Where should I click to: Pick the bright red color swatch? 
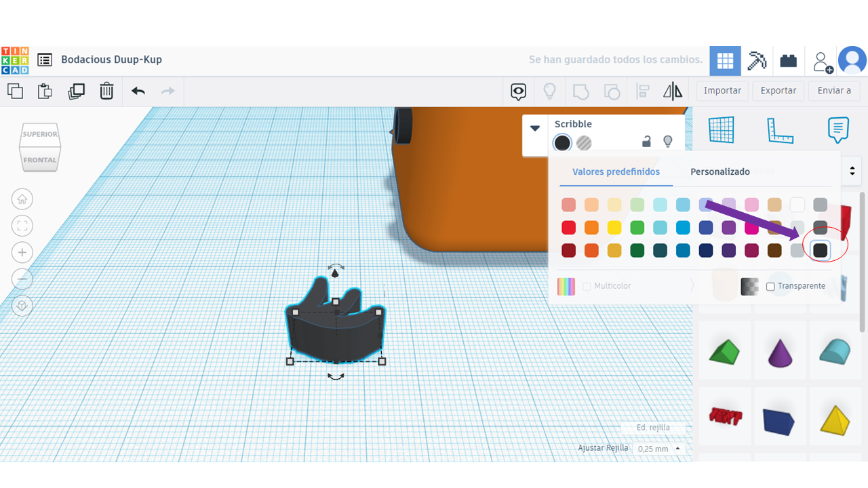(569, 228)
